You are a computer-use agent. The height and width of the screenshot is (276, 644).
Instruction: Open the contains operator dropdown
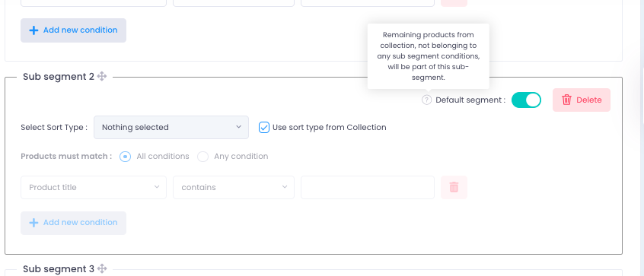[x=233, y=187]
